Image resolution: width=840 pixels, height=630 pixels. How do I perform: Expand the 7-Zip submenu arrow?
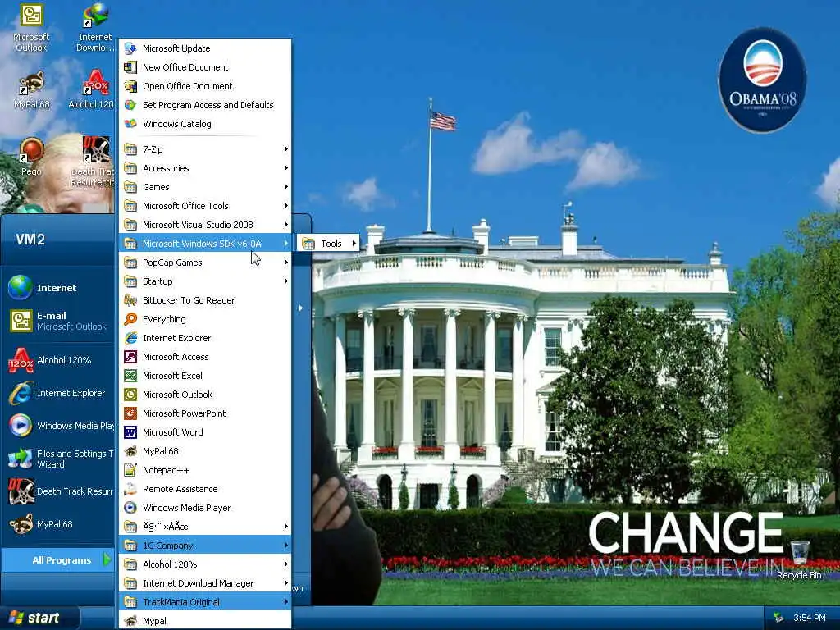(x=286, y=149)
